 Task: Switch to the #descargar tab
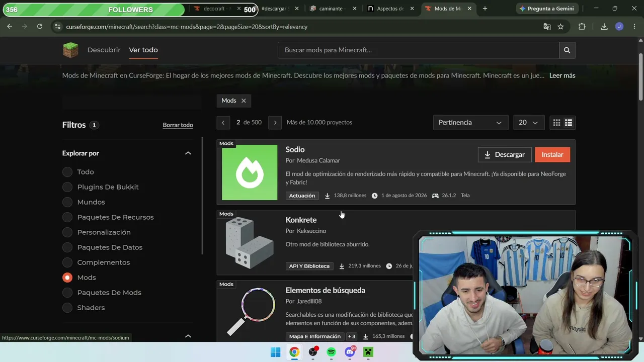(275, 9)
